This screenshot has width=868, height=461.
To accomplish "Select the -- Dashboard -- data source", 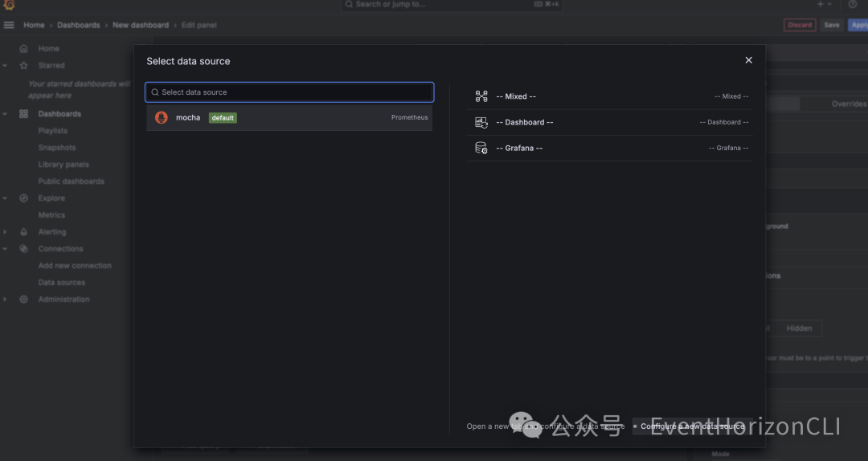I will pyautogui.click(x=609, y=122).
